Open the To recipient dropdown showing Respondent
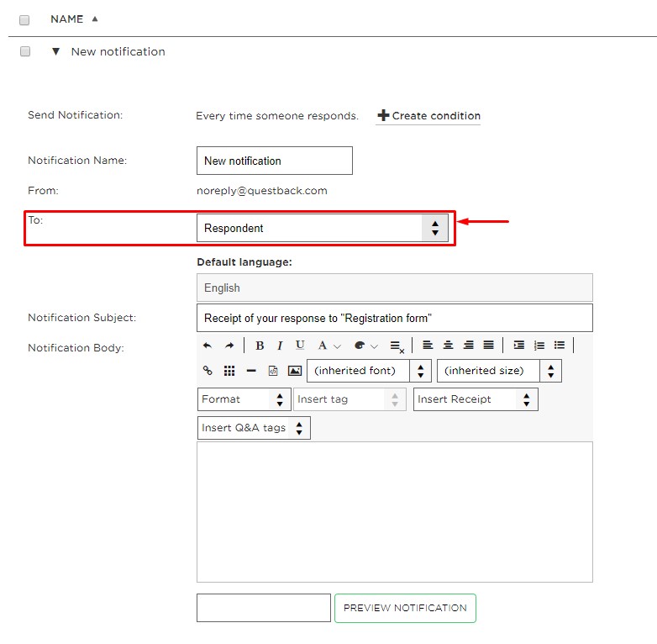Screen dimensions: 657x644 pos(323,228)
